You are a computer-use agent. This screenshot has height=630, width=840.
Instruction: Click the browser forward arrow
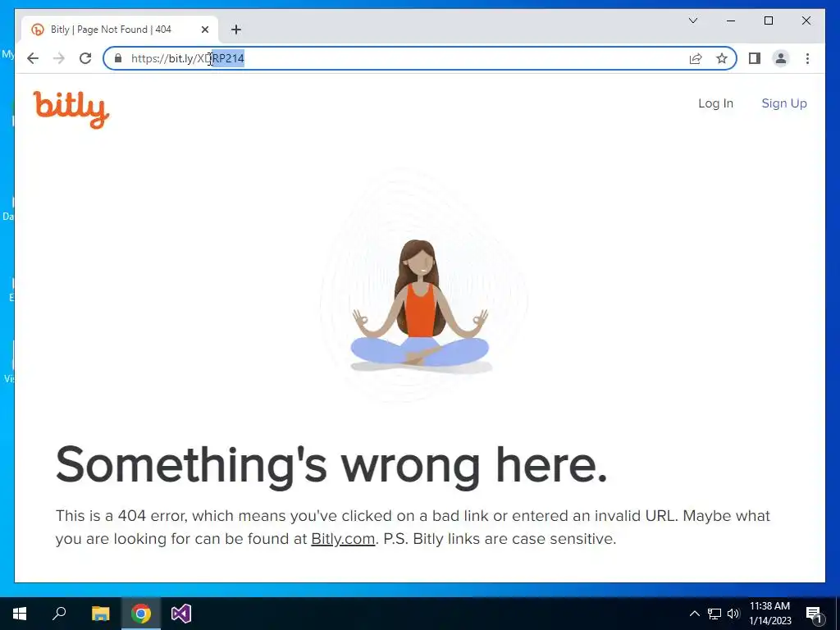(59, 58)
